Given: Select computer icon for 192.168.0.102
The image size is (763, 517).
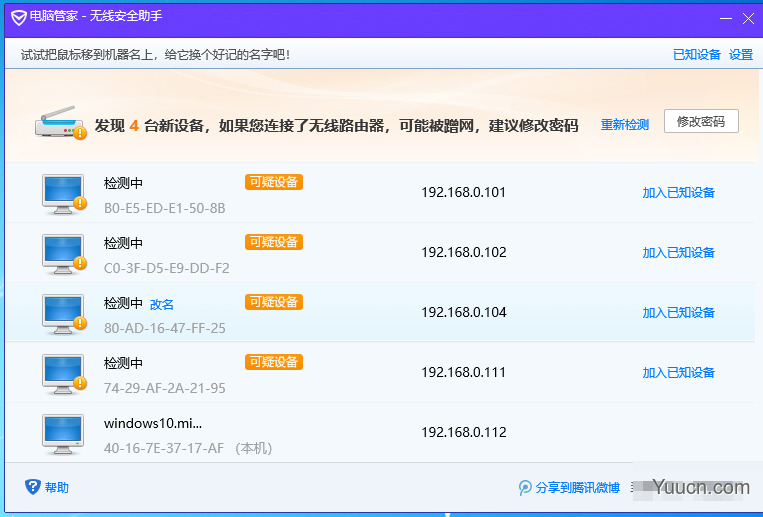Looking at the screenshot, I should click(64, 254).
